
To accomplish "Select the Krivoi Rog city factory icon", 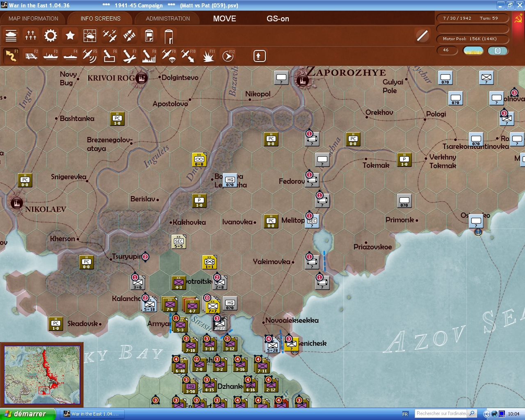I will 142,78.
